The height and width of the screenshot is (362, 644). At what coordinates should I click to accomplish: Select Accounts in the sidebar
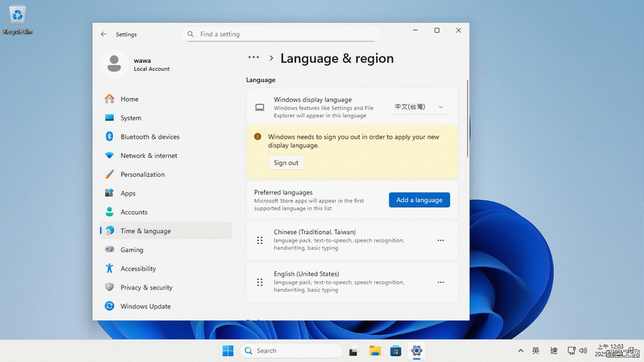point(134,212)
